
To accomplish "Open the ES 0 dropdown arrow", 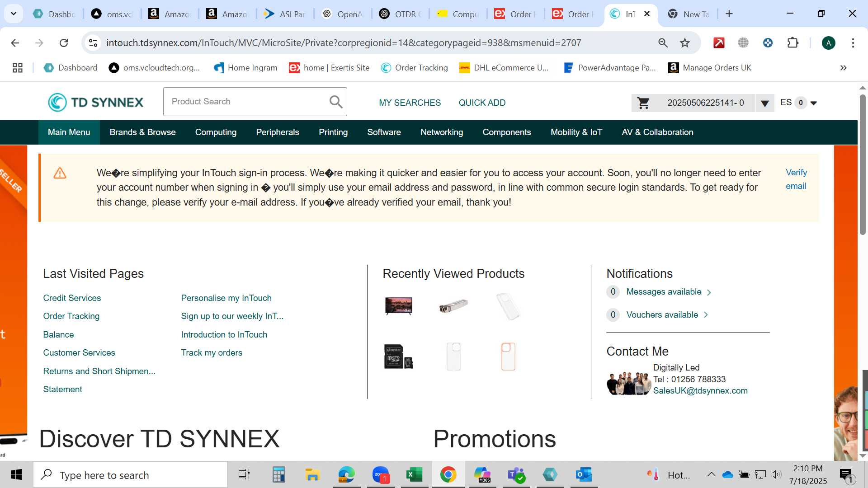I will coord(814,103).
